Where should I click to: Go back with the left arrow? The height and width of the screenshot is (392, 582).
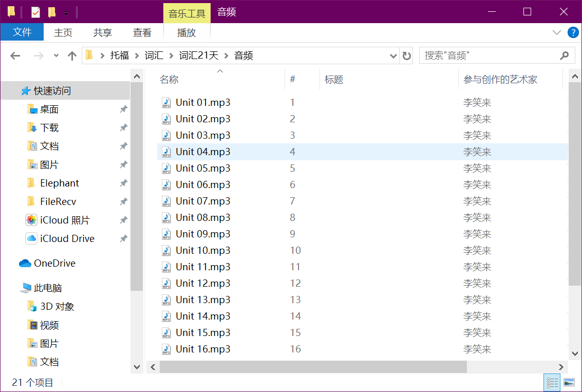point(15,55)
